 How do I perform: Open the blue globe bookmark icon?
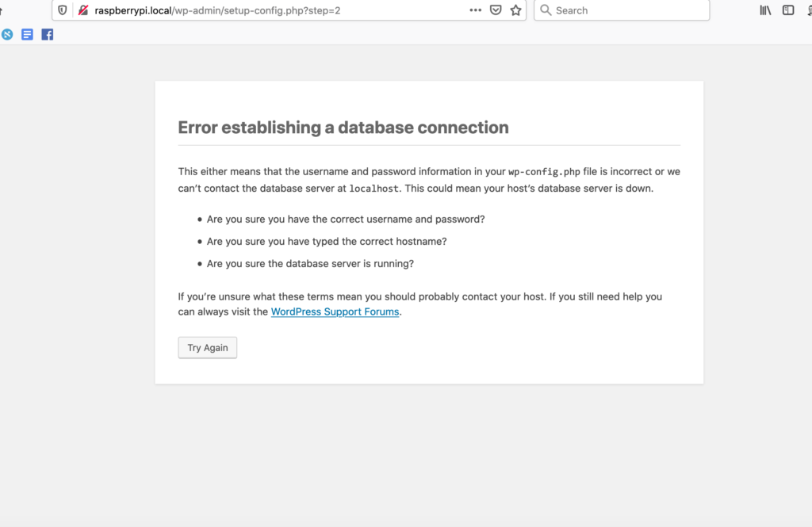(x=7, y=35)
